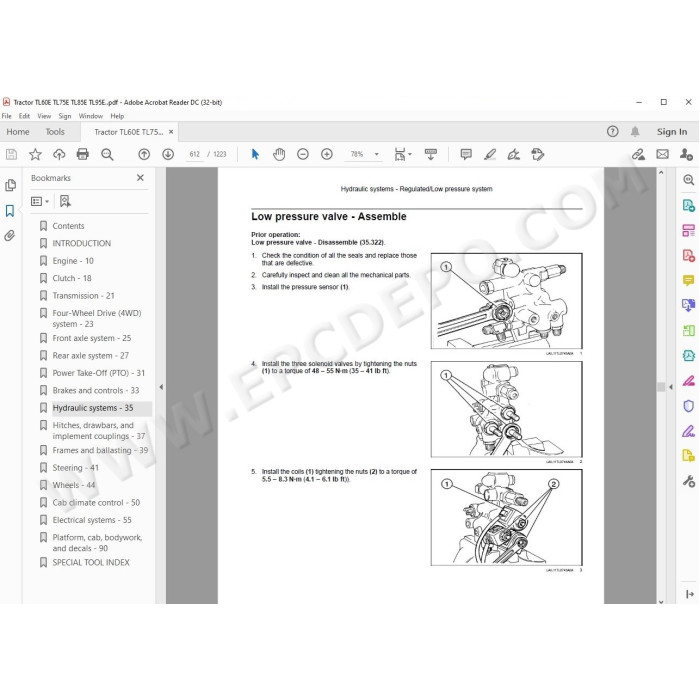Open fit page options dropdown
The width and height of the screenshot is (700, 700).
(x=403, y=154)
